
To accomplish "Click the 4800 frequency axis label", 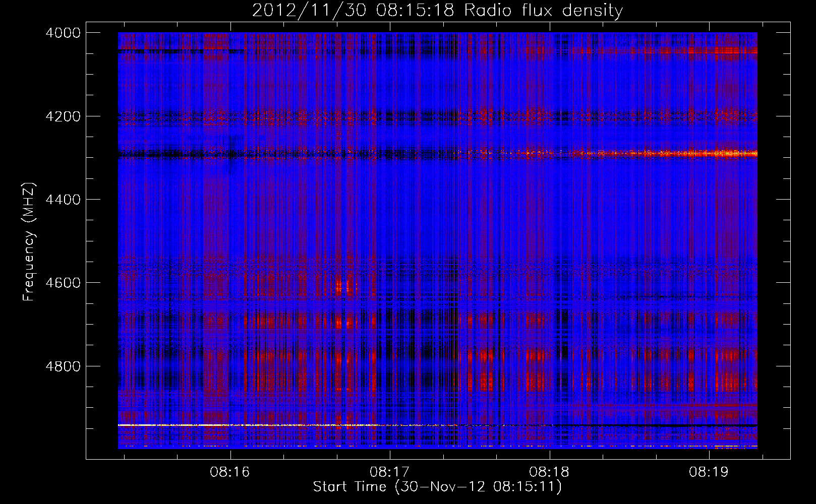I will (63, 366).
